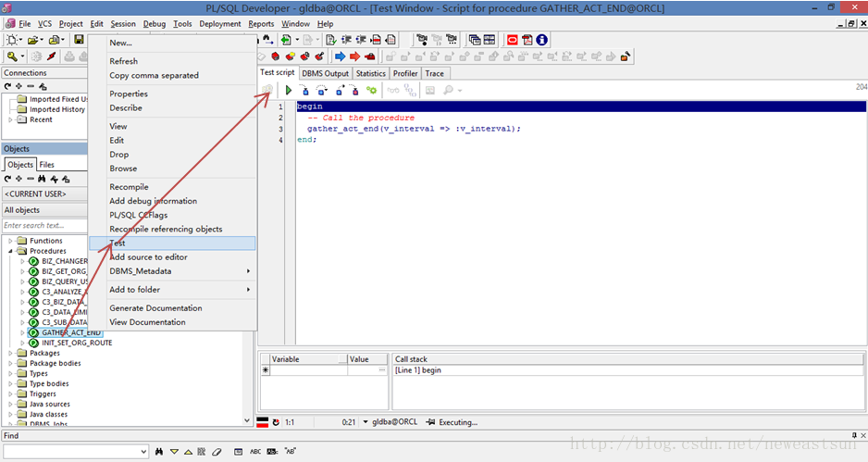Expand the Packages folder

pyautogui.click(x=10, y=353)
